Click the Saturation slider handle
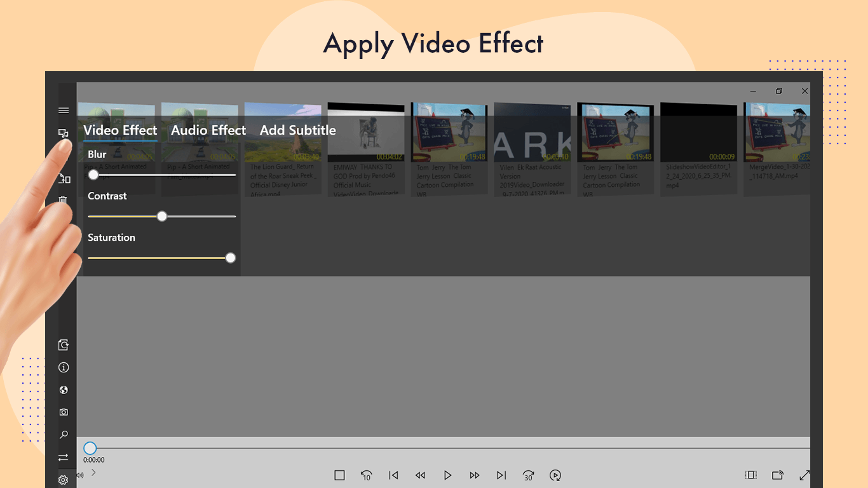Screen dimensions: 868x488 pyautogui.click(x=231, y=258)
